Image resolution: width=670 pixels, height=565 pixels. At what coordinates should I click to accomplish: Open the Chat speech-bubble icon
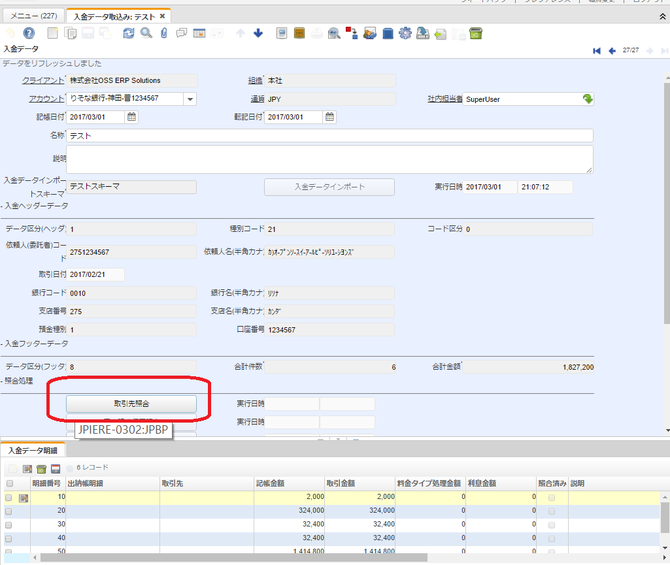tap(182, 33)
